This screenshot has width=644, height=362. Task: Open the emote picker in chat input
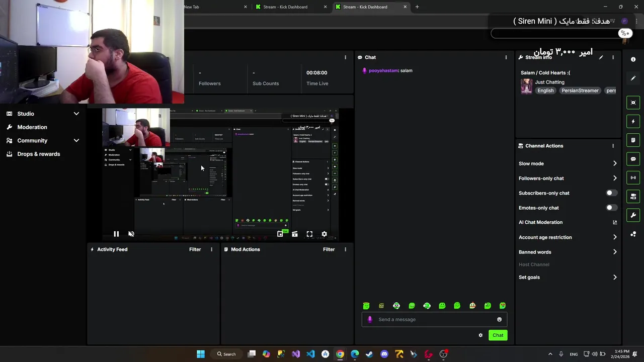[499, 319]
